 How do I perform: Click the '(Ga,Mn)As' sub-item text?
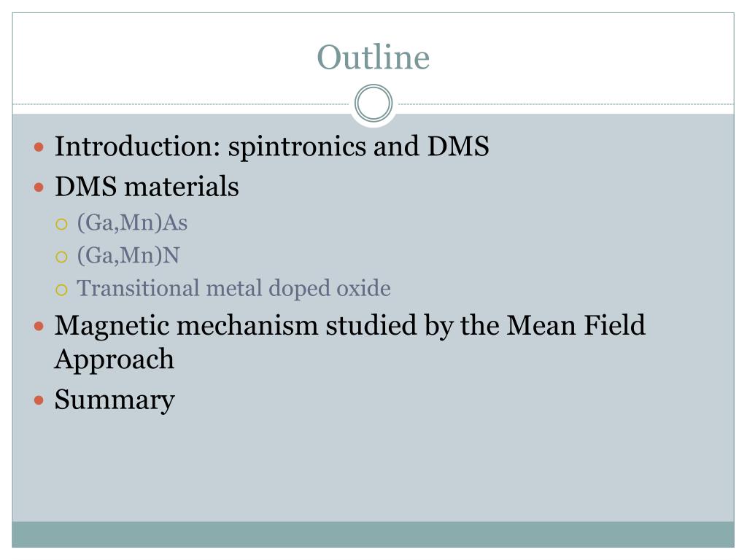[132, 223]
